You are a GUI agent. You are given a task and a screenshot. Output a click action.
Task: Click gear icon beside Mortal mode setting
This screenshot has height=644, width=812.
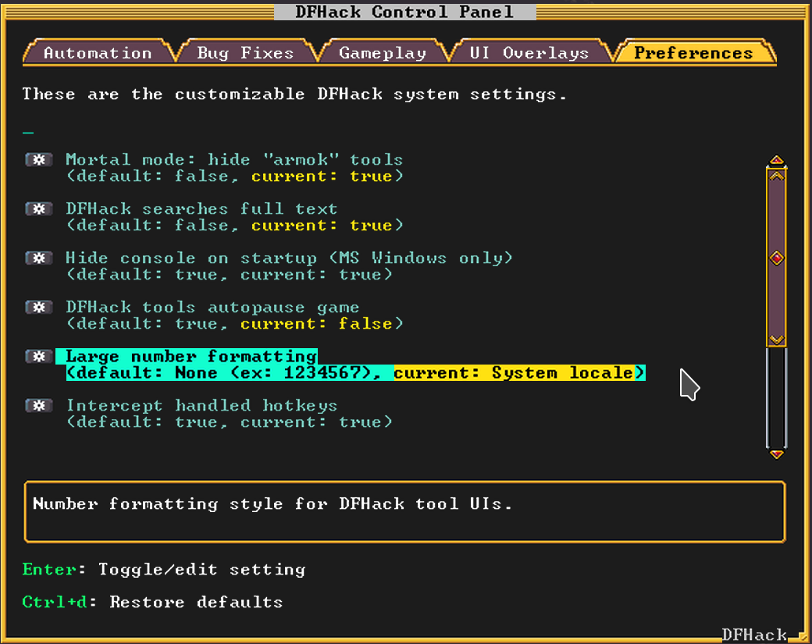pos(39,159)
